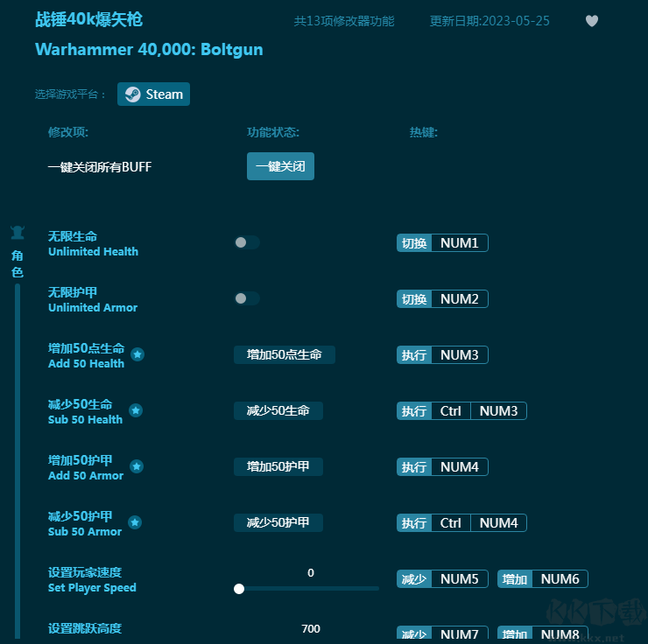Screen dimensions: 648x644
Task: Click the Set Player Speed slider handle
Action: click(x=239, y=589)
